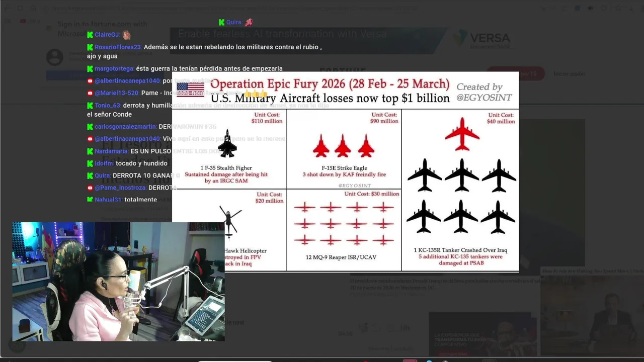Click YouTube icon beside @Pame_Inostroza
Screen dimensions: 644x362
click(x=90, y=188)
